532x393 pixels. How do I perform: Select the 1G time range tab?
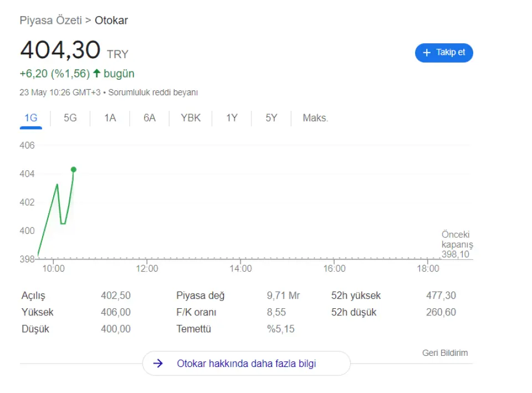[x=31, y=118]
